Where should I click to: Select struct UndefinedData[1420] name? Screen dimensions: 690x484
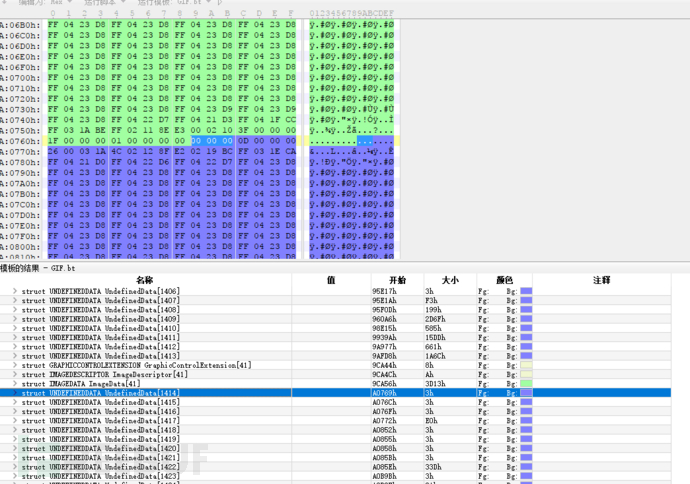[x=101, y=448]
